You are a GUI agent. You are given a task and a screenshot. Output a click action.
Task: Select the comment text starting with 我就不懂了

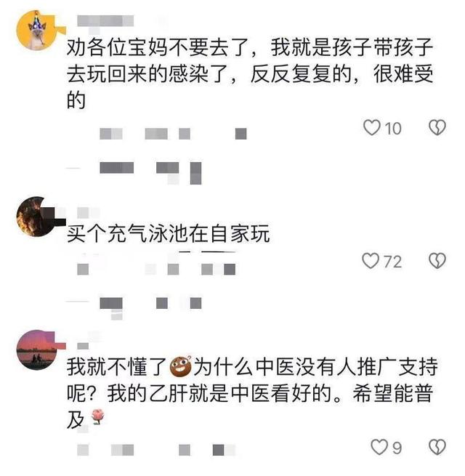(252, 394)
